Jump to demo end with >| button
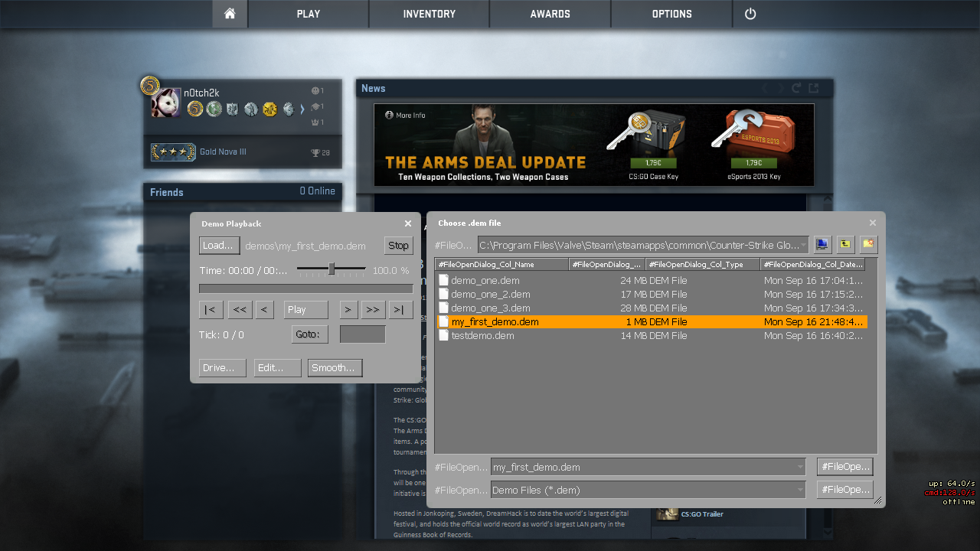This screenshot has height=551, width=980. pos(401,310)
